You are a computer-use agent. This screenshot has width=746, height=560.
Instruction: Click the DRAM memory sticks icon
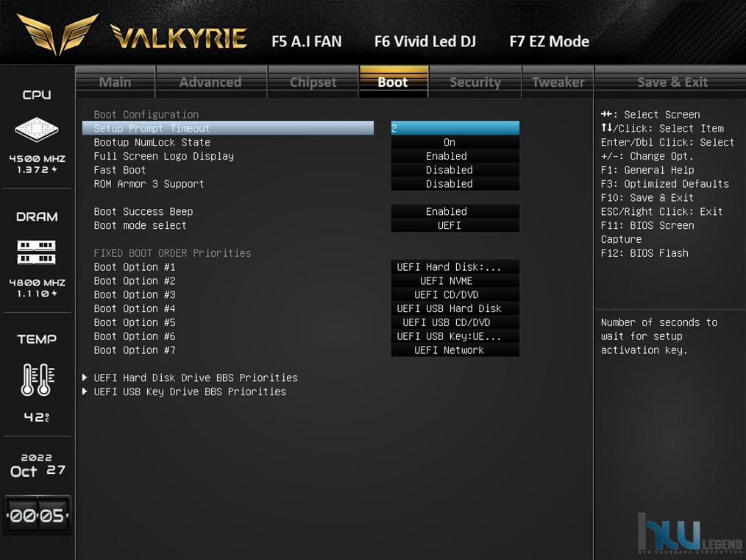coord(37,252)
